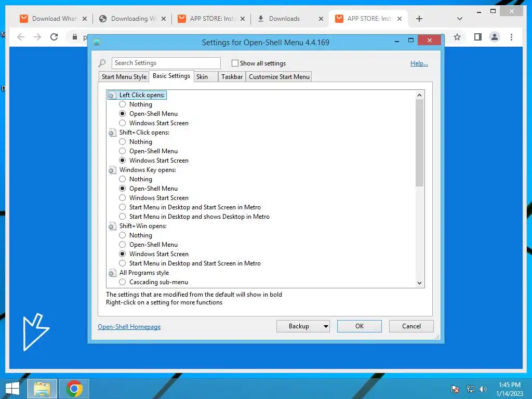
Task: Click the OK button
Action: [x=360, y=326]
